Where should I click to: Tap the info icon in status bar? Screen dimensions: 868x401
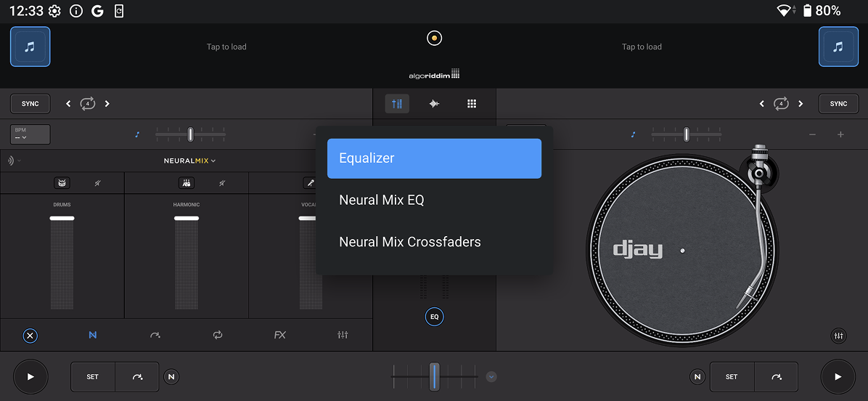[75, 10]
